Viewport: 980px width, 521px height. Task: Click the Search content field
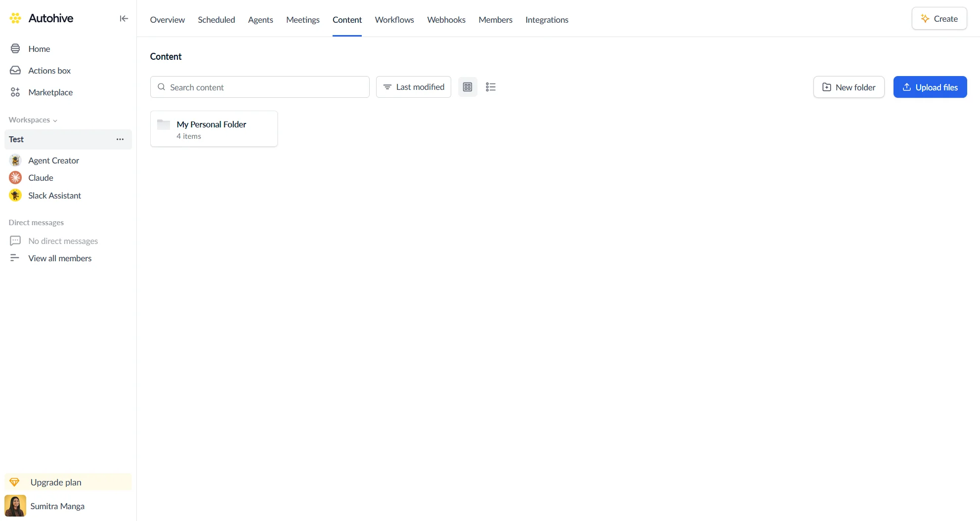(x=259, y=87)
